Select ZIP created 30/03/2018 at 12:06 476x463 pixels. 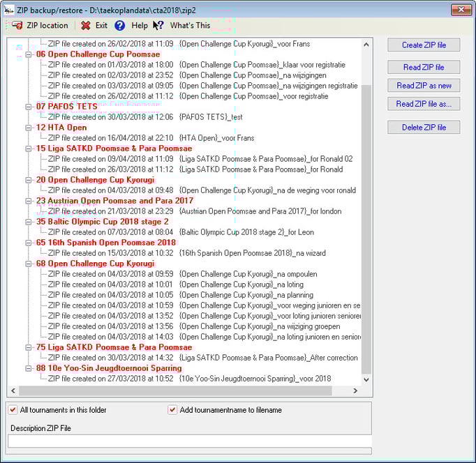(145, 117)
